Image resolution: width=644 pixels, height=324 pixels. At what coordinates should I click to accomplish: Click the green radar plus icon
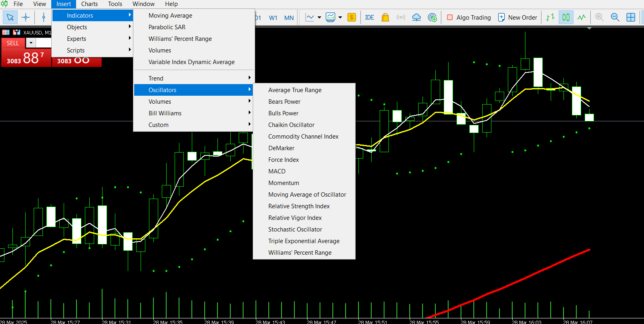coord(432,17)
